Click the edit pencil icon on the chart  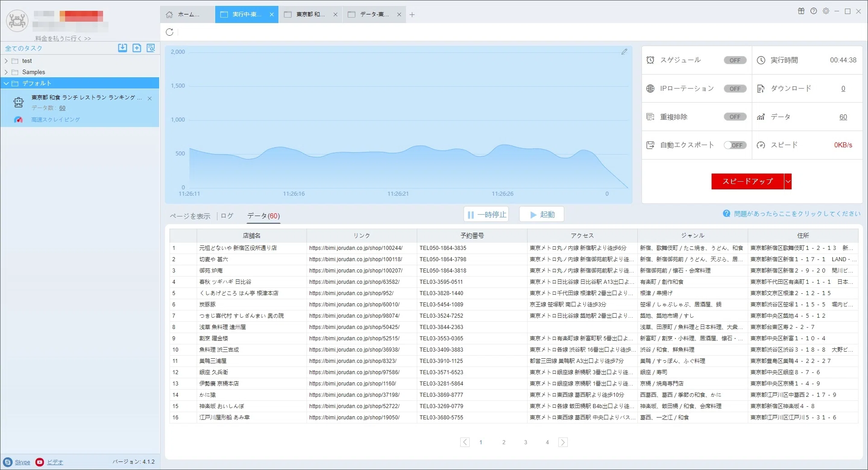(x=624, y=52)
